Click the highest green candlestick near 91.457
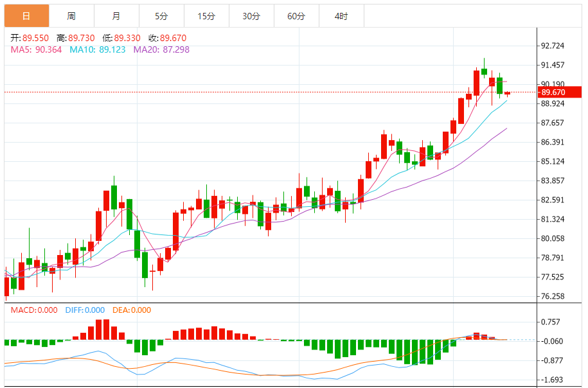This screenshot has width=588, height=388. click(484, 71)
